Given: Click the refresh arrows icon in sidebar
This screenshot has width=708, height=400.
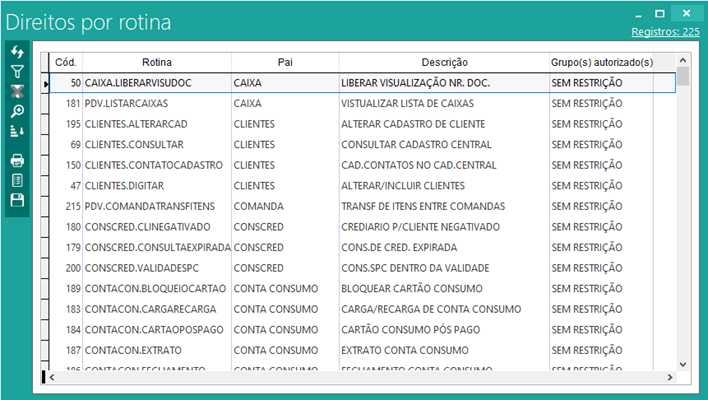Looking at the screenshot, I should (17, 52).
